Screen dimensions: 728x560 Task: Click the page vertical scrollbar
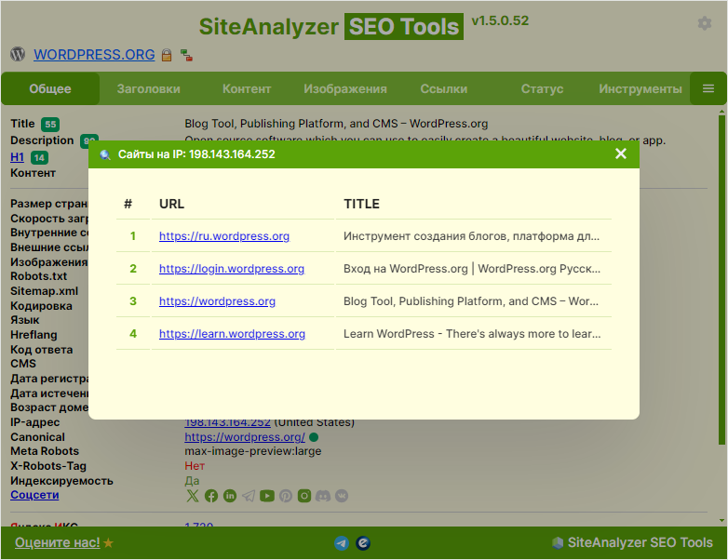[721, 278]
